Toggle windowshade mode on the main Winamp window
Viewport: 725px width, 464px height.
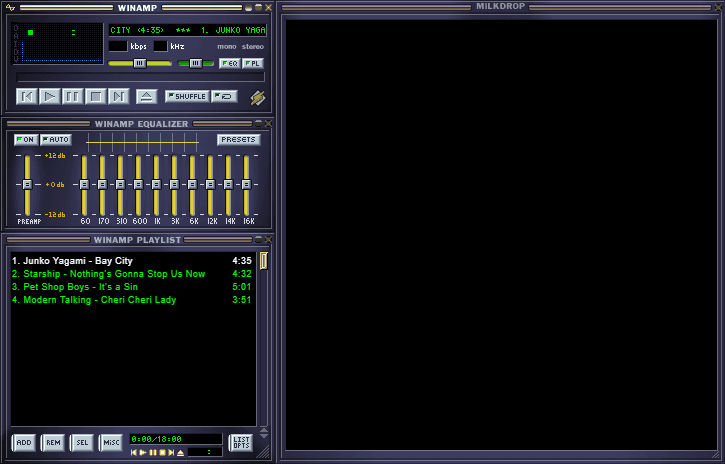coord(259,7)
